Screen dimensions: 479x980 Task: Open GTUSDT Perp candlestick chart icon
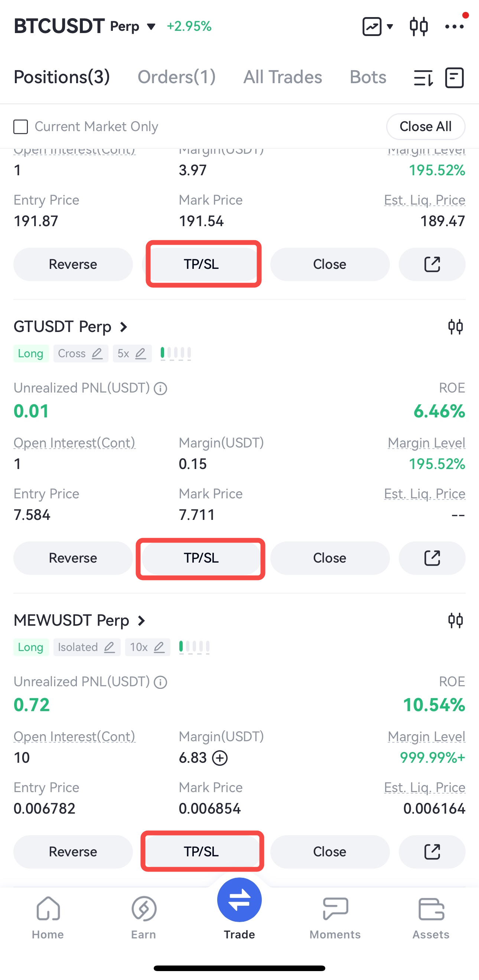(455, 327)
